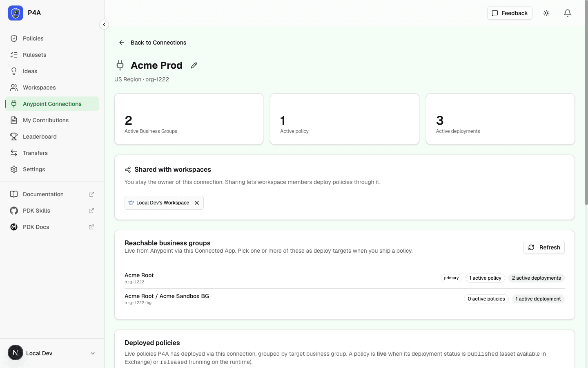
Task: Select Anypoint Connections in sidebar
Action: click(x=52, y=104)
